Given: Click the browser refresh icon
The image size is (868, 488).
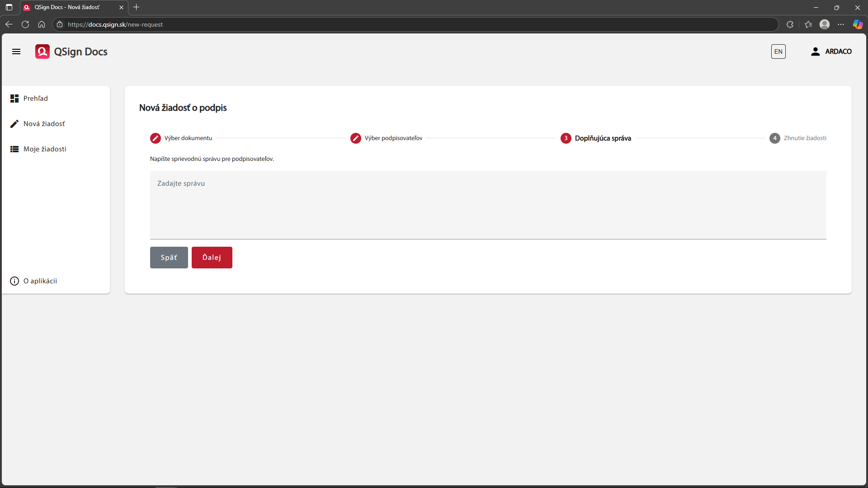Looking at the screenshot, I should click(x=25, y=24).
